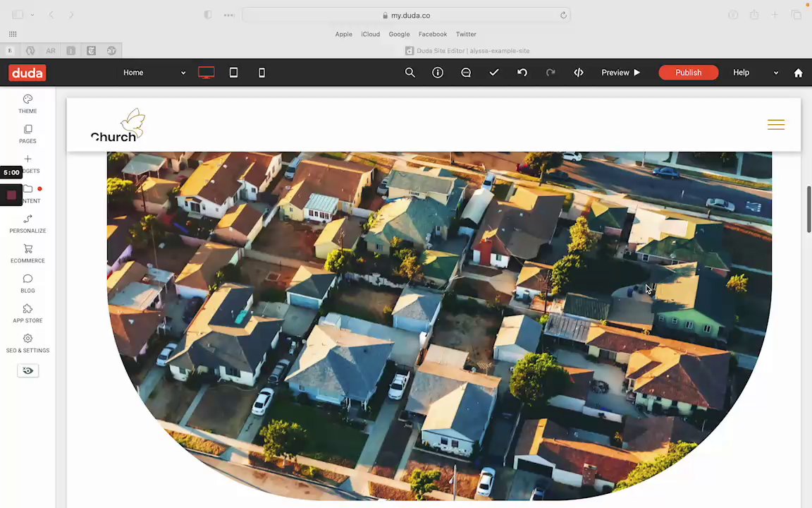Open the Widgets panel

coord(27,163)
